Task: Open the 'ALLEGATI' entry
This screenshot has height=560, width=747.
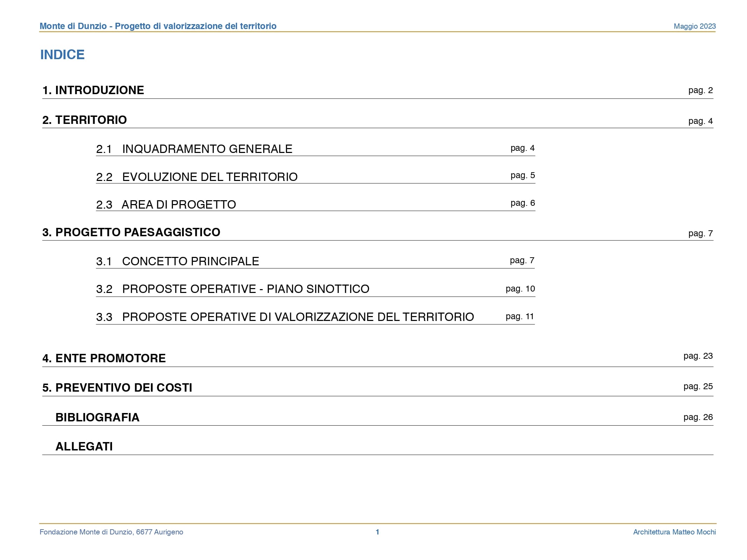Action: (84, 446)
